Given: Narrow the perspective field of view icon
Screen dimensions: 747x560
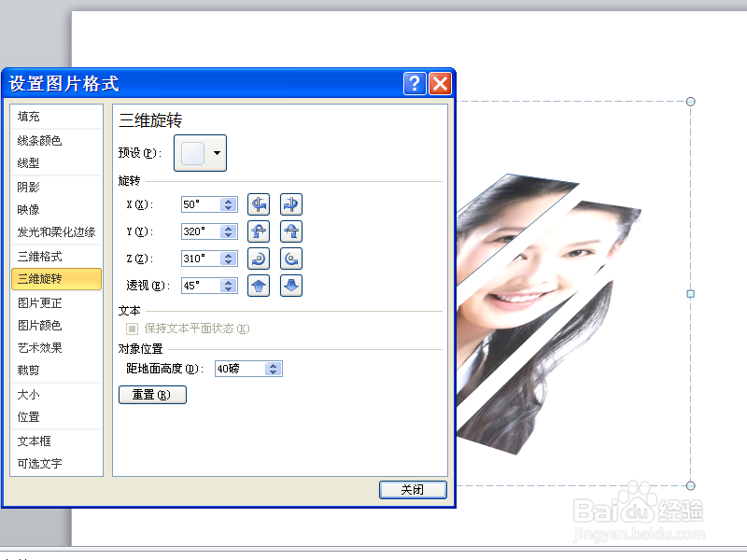Looking at the screenshot, I should pos(259,286).
